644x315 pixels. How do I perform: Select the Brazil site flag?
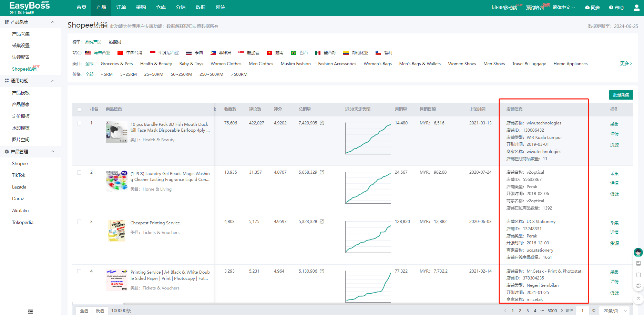tap(294, 53)
